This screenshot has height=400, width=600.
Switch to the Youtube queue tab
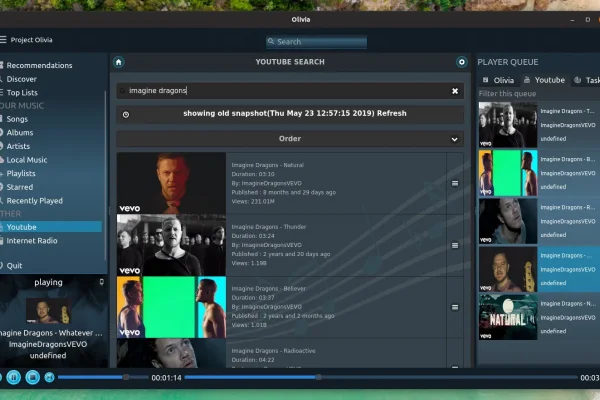[x=545, y=80]
